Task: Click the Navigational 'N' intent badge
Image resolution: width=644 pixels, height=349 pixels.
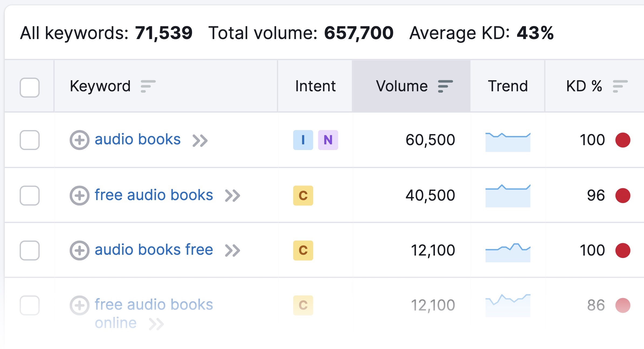Action: click(x=328, y=140)
